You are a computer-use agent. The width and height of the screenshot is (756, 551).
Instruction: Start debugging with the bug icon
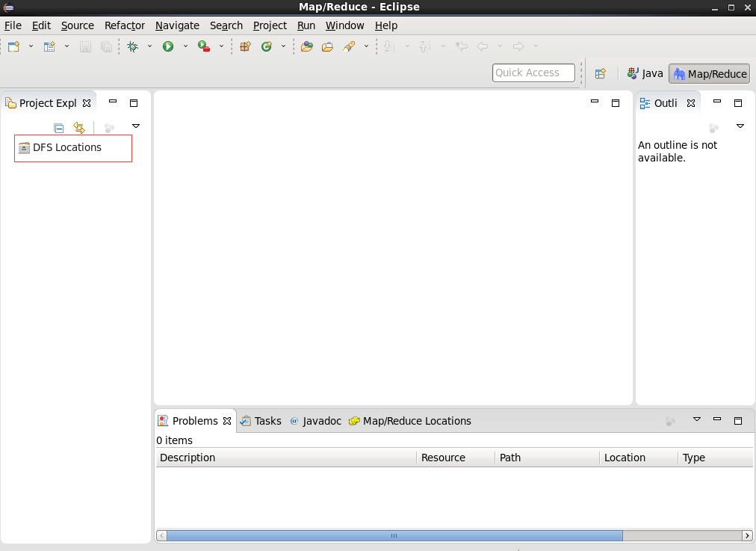(132, 46)
